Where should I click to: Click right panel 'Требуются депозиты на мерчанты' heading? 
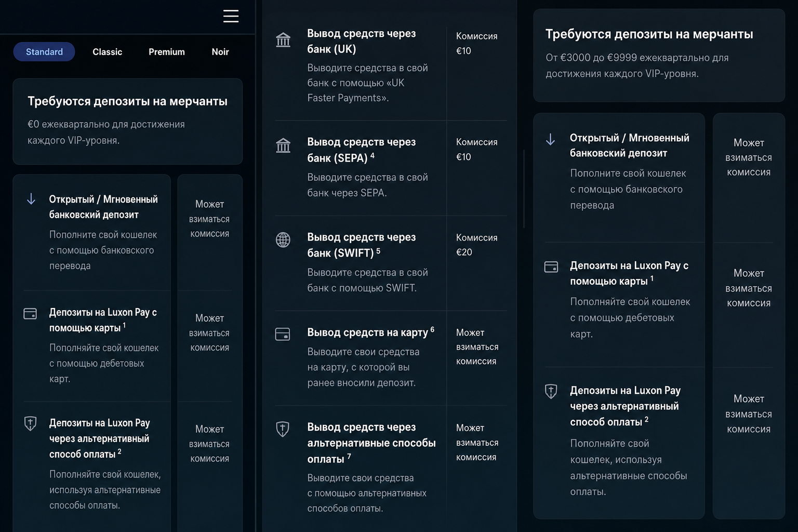click(x=649, y=34)
